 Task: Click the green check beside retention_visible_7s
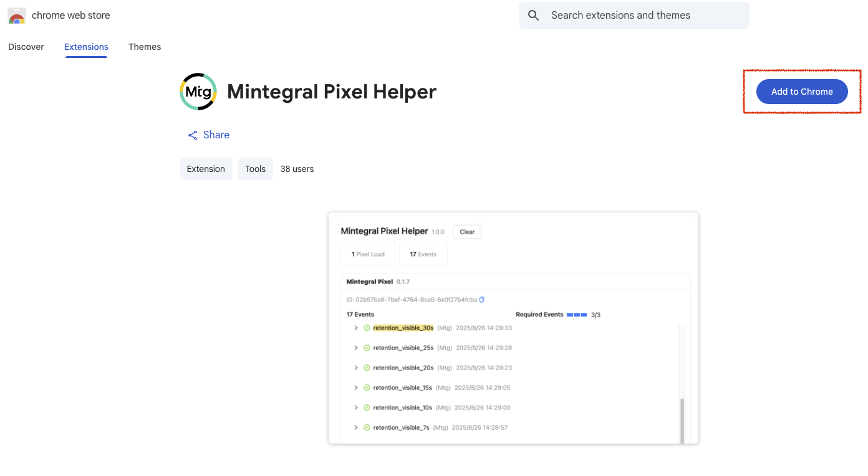[367, 427]
